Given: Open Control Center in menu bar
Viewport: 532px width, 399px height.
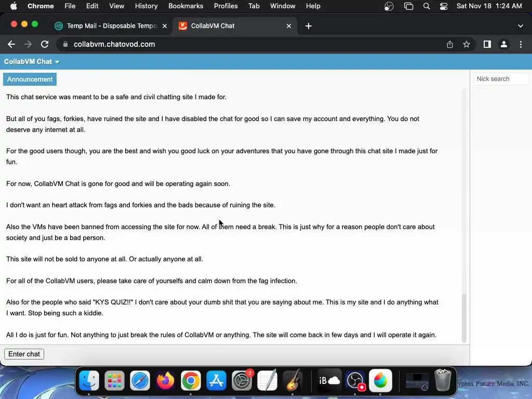Looking at the screenshot, I should [x=444, y=6].
